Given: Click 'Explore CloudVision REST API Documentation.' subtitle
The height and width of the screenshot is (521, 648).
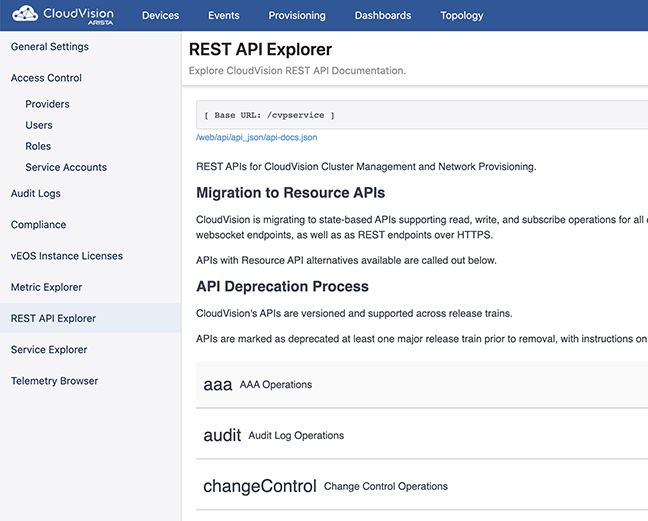Looking at the screenshot, I should (298, 71).
